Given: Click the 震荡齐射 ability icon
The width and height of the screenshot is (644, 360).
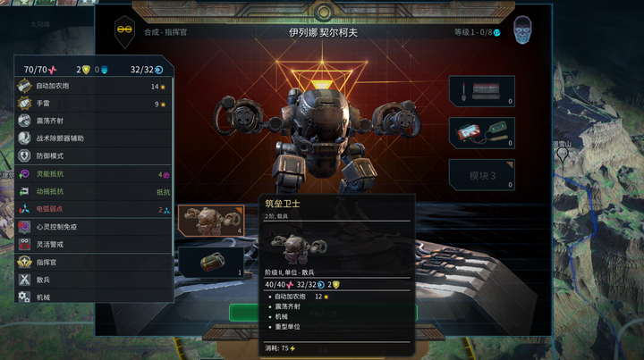Looking at the screenshot, I should (x=24, y=121).
